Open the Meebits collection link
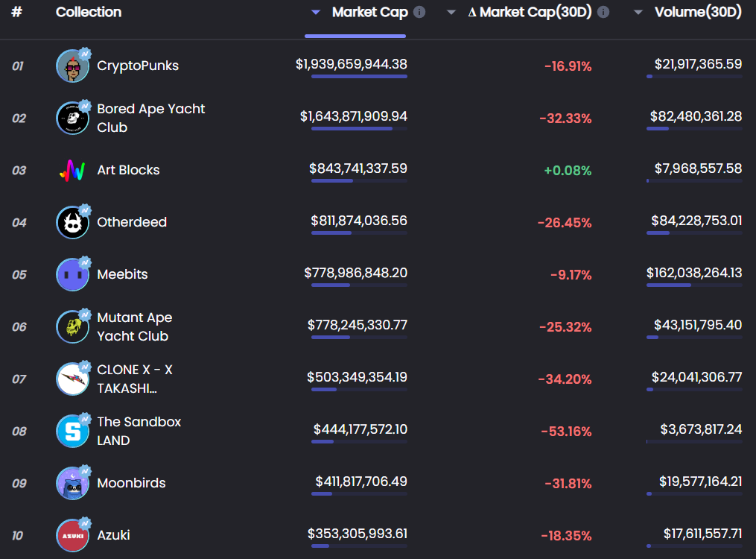Screen dimensions: 756x559 tap(122, 274)
